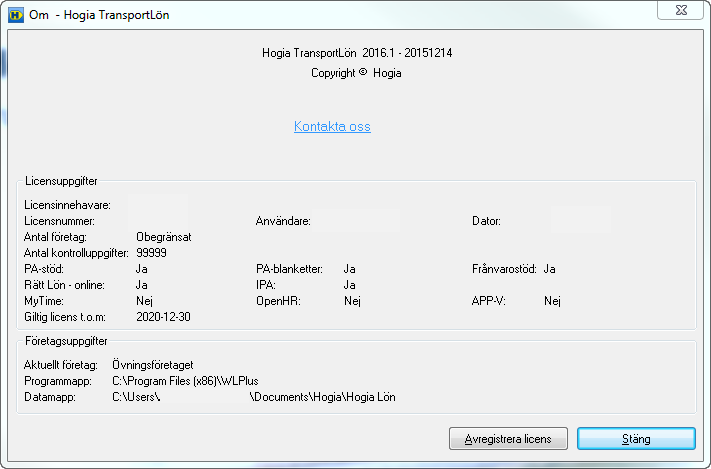Click the 'MyTime:' label
Viewport: 711px width, 469px height.
tap(44, 301)
